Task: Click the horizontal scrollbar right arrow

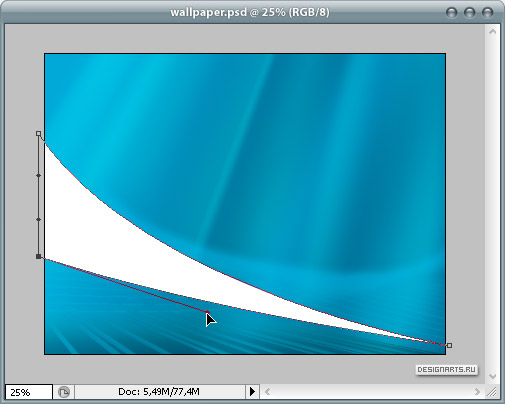Action: (x=477, y=392)
